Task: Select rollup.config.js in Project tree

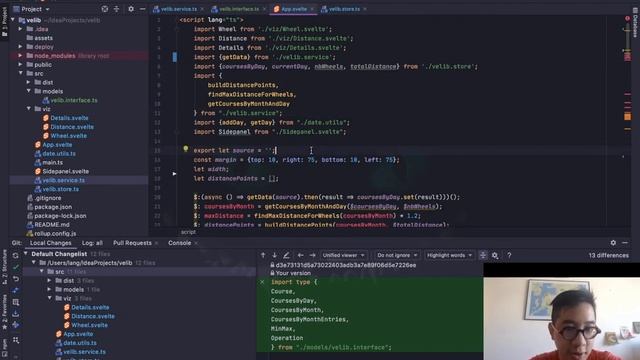Action: click(51, 233)
